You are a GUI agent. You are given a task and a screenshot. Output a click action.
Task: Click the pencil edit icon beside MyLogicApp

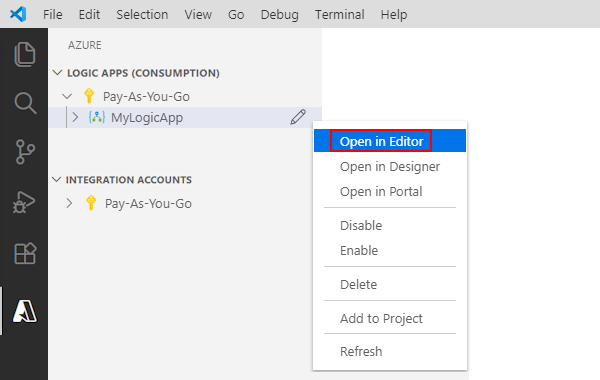click(298, 117)
